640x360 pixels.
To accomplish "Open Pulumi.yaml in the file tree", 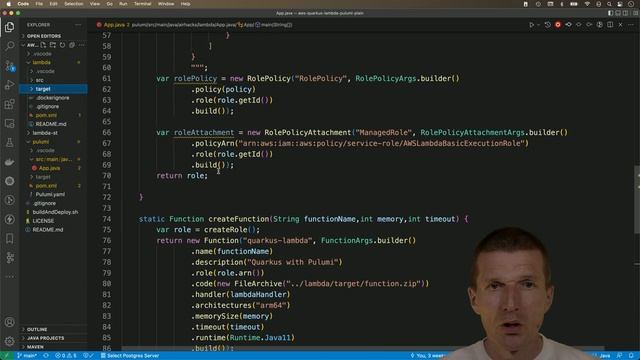I will pyautogui.click(x=53, y=194).
